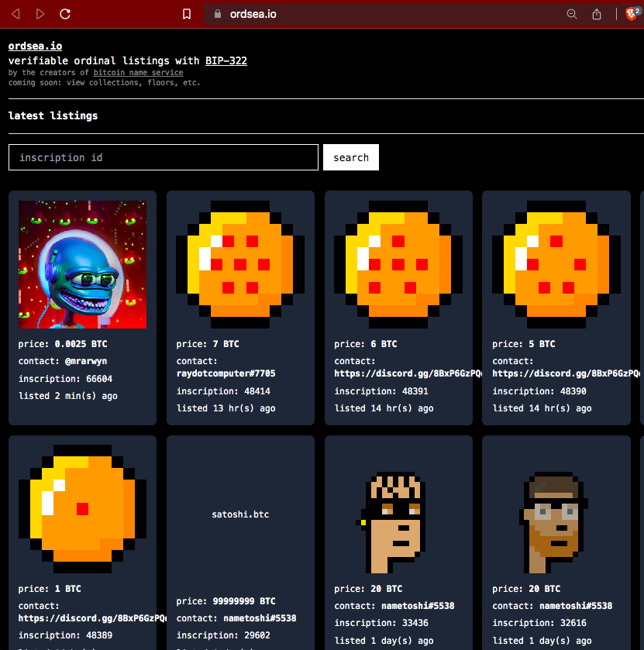Select text 'price: 0.0025 BTC'
This screenshot has height=650, width=644.
tap(63, 344)
